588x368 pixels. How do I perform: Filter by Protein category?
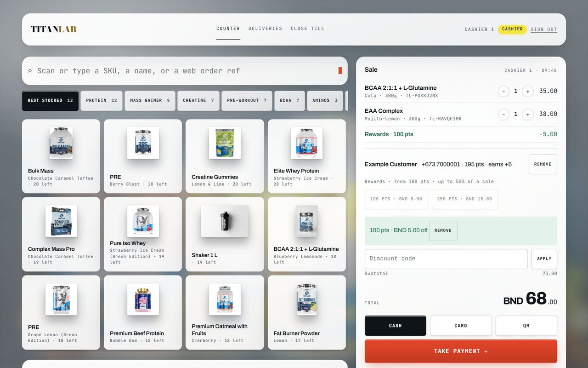102,101
